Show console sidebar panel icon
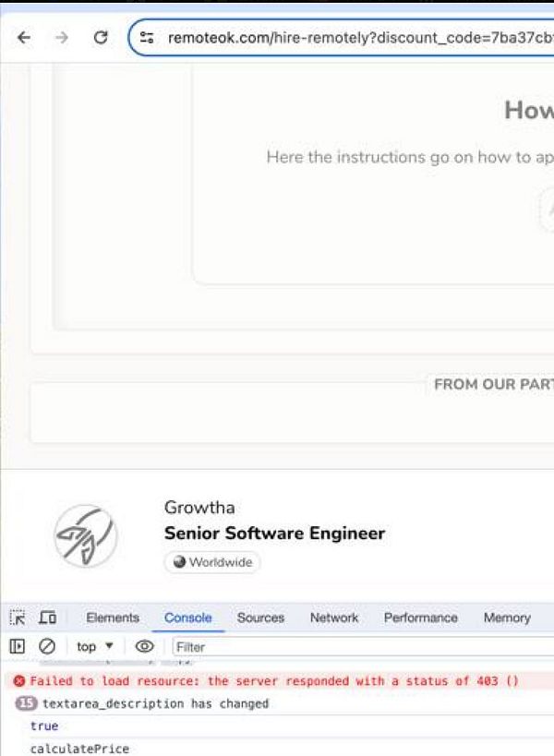 [18, 646]
